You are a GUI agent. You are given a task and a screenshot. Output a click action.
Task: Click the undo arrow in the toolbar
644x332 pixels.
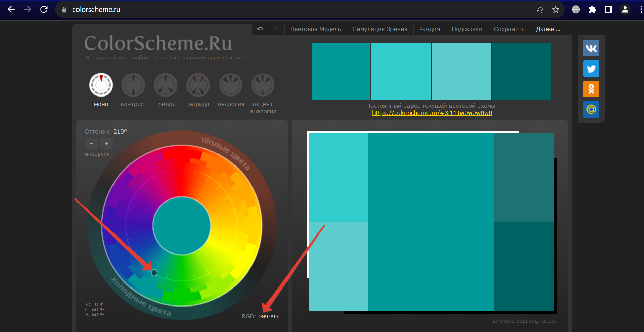click(x=260, y=29)
